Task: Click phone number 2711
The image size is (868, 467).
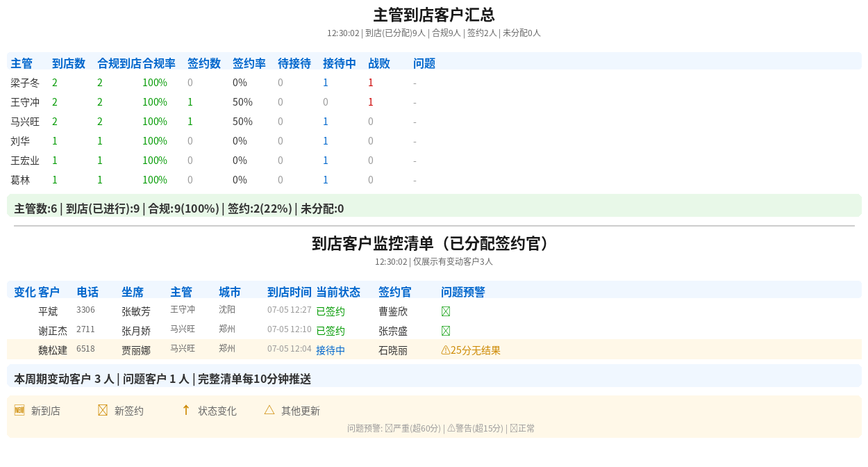Action: pyautogui.click(x=85, y=329)
